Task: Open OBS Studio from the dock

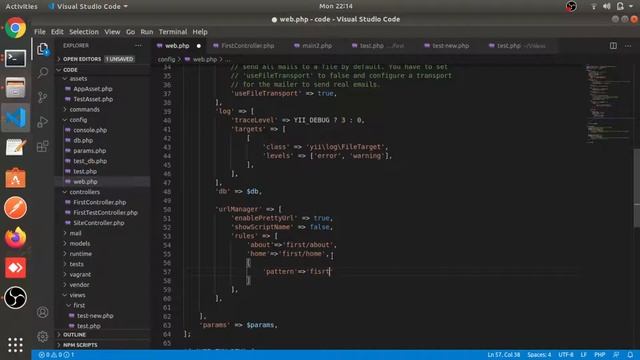Action: pyautogui.click(x=16, y=298)
